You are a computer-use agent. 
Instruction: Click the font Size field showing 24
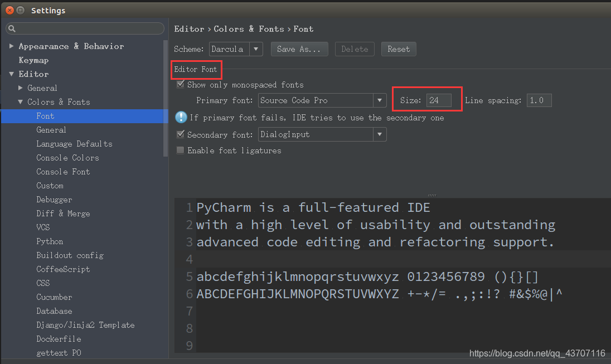[x=439, y=100]
